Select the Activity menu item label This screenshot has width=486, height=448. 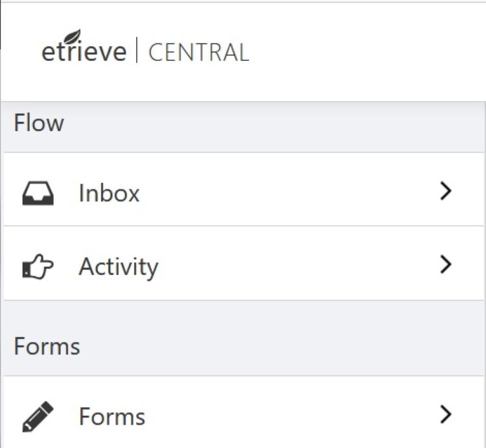(118, 267)
